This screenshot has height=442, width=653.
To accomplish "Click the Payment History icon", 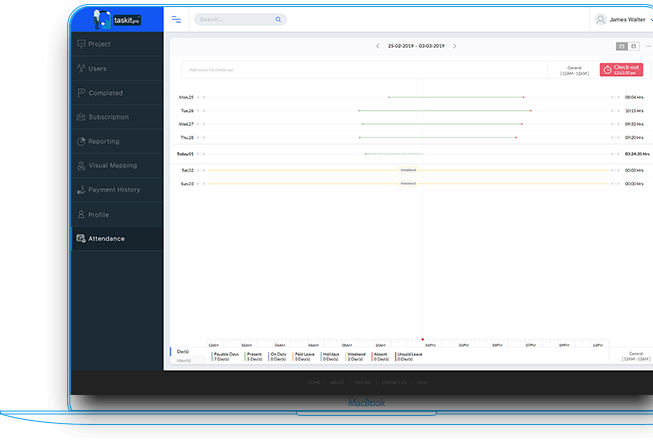I will [x=81, y=190].
